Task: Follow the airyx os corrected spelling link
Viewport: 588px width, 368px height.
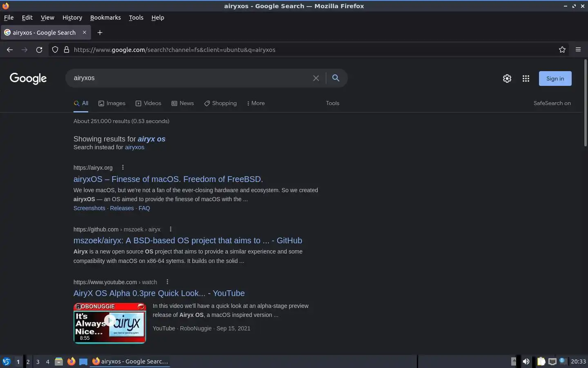Action: (x=151, y=139)
